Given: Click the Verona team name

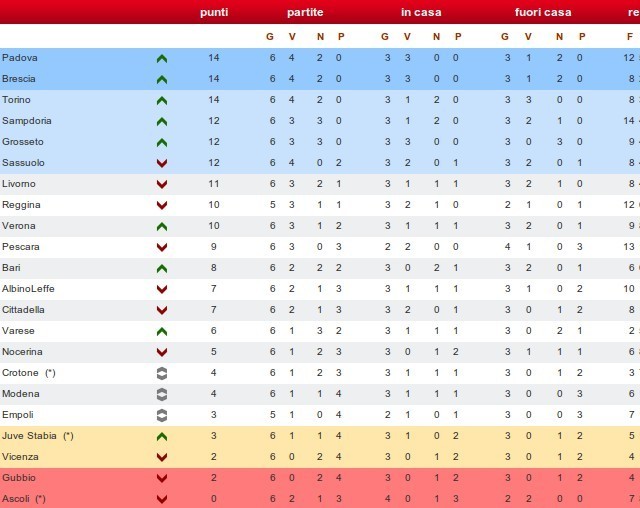Looking at the screenshot, I should tap(19, 226).
